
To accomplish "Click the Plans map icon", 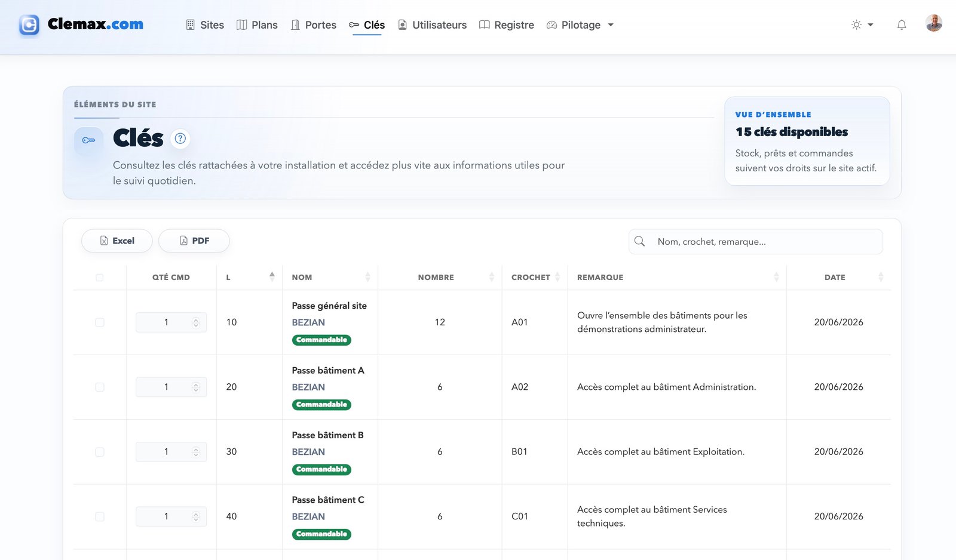I will coord(241,25).
